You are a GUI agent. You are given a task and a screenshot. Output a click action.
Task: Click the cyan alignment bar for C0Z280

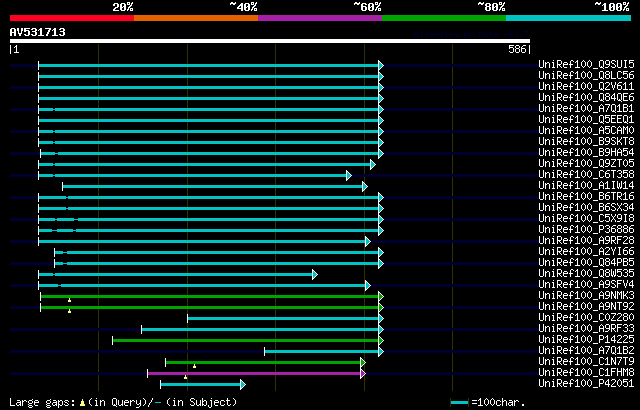283,318
